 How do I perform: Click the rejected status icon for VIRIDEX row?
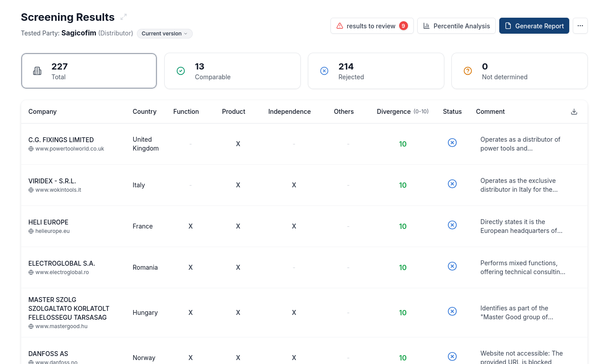pos(452,184)
